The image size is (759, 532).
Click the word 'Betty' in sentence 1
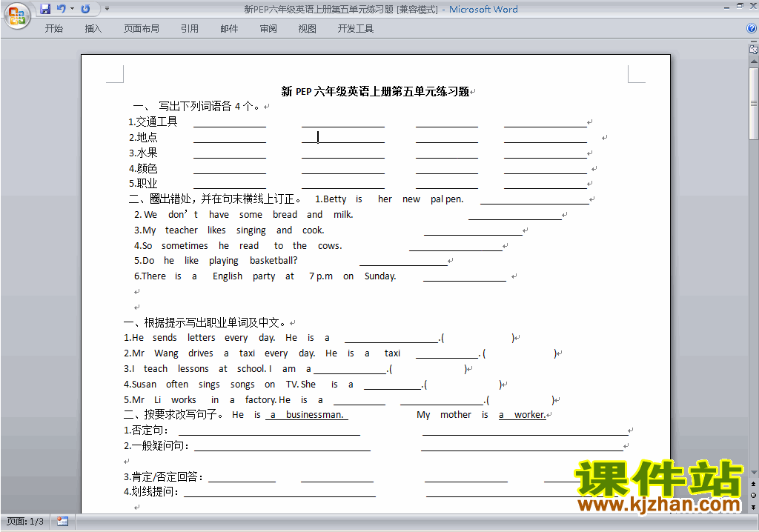[x=334, y=199]
